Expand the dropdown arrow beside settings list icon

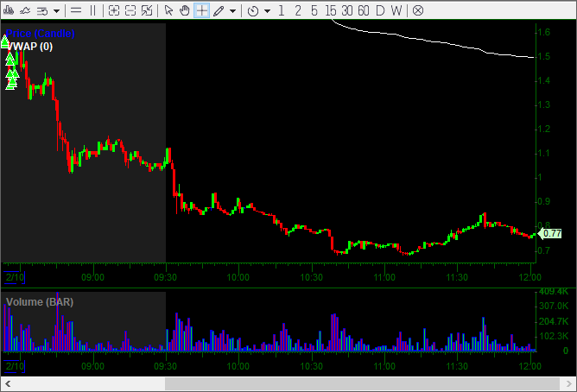point(56,11)
